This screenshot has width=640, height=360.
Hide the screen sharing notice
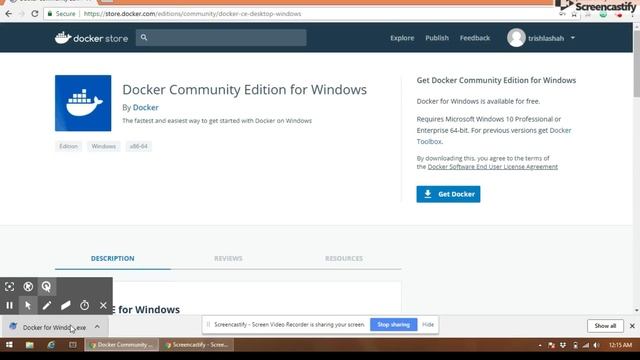[428, 324]
